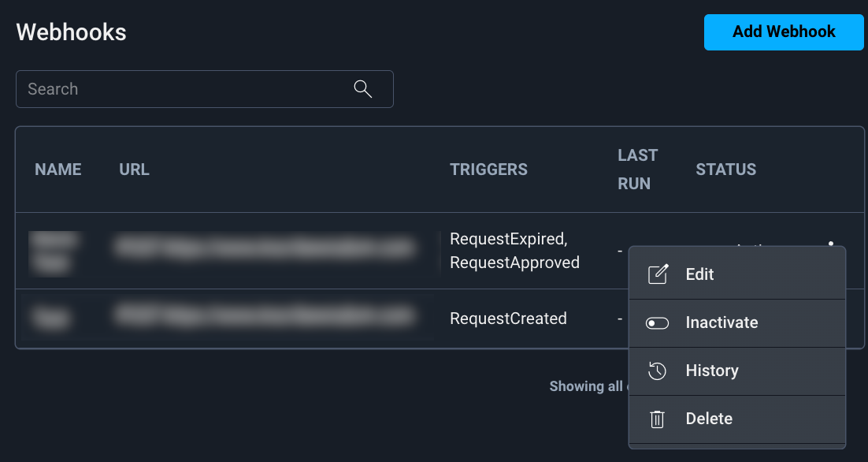
Task: Click the URL column header
Action: pyautogui.click(x=134, y=170)
